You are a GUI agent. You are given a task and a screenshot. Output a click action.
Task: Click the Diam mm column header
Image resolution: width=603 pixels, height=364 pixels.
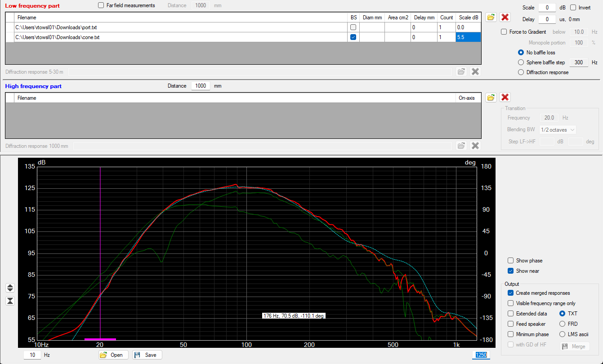[372, 18]
